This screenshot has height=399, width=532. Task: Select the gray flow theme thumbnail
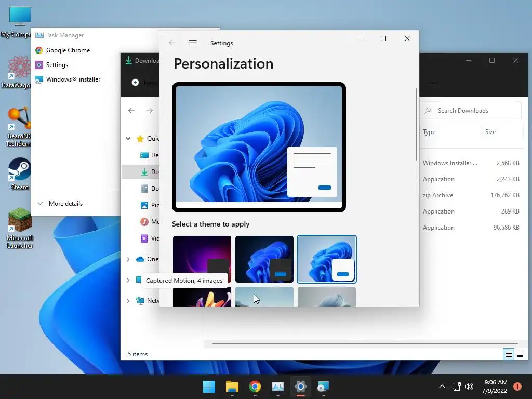coord(327,297)
